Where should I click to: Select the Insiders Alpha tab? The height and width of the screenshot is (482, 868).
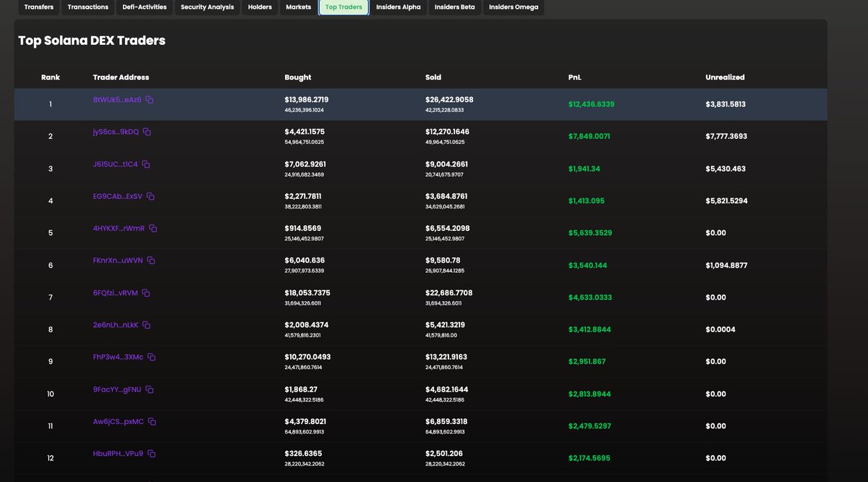click(397, 7)
